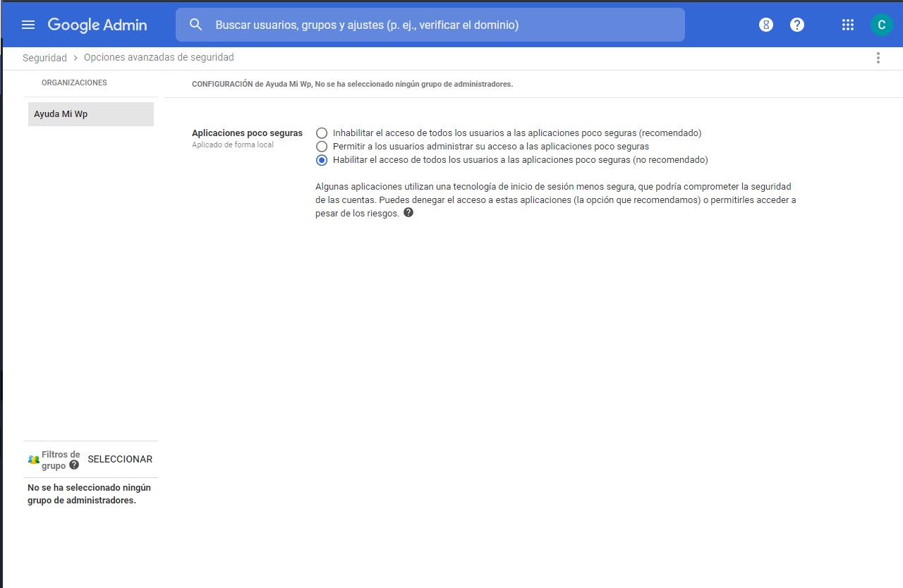Open the three-dot overflow menu
903x588 pixels.
(878, 58)
